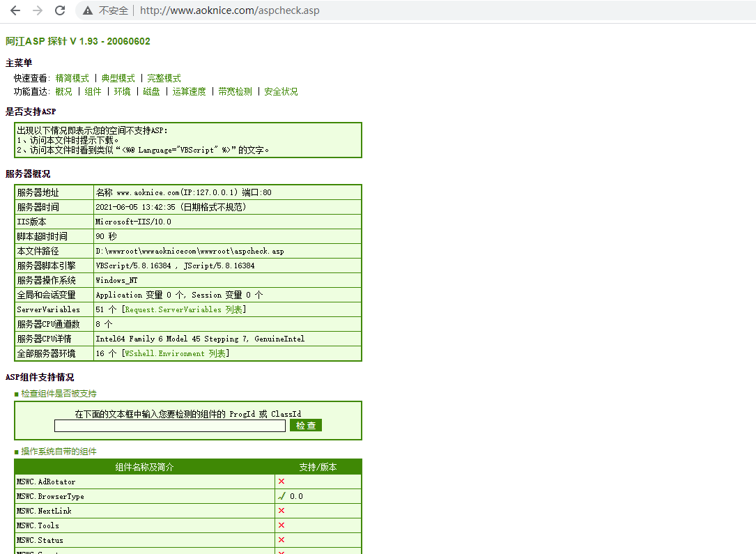
Task: Click the red X next to MSWC.NextLink
Action: 281,511
